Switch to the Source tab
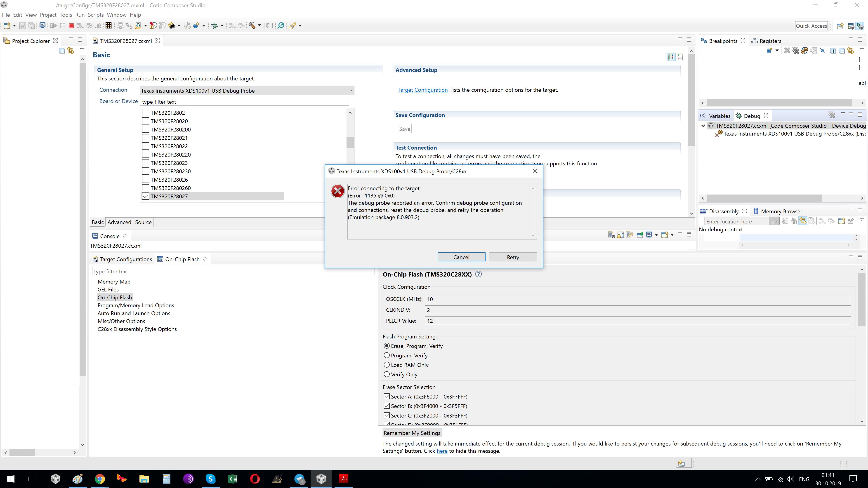The height and width of the screenshot is (488, 868). 143,222
